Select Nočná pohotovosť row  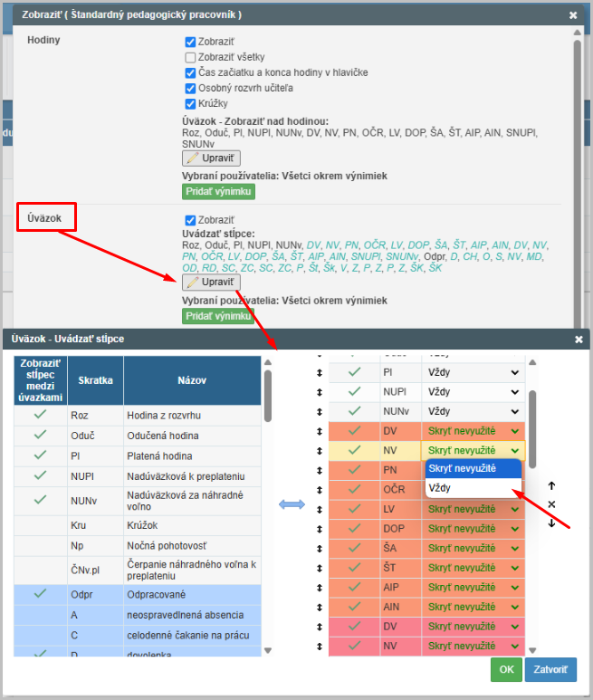(x=138, y=546)
